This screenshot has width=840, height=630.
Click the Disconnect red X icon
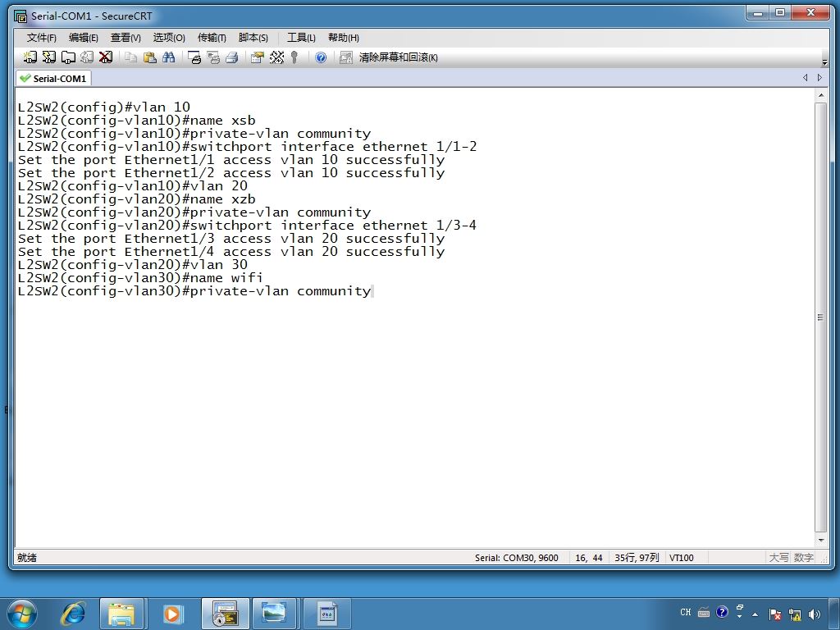point(106,57)
